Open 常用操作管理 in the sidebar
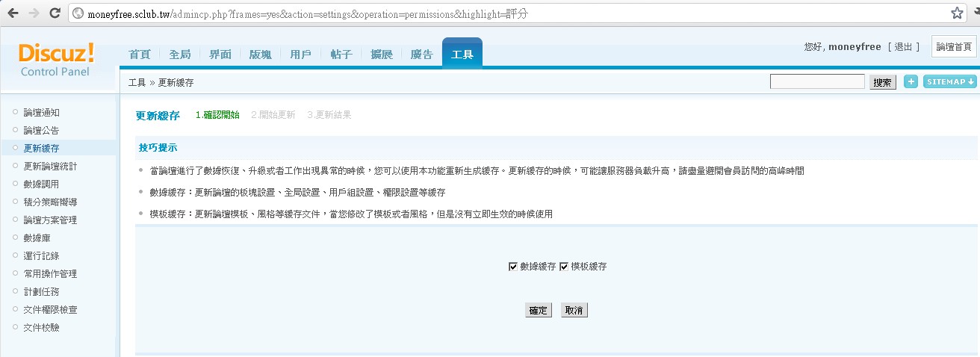980x357 pixels. tap(51, 274)
